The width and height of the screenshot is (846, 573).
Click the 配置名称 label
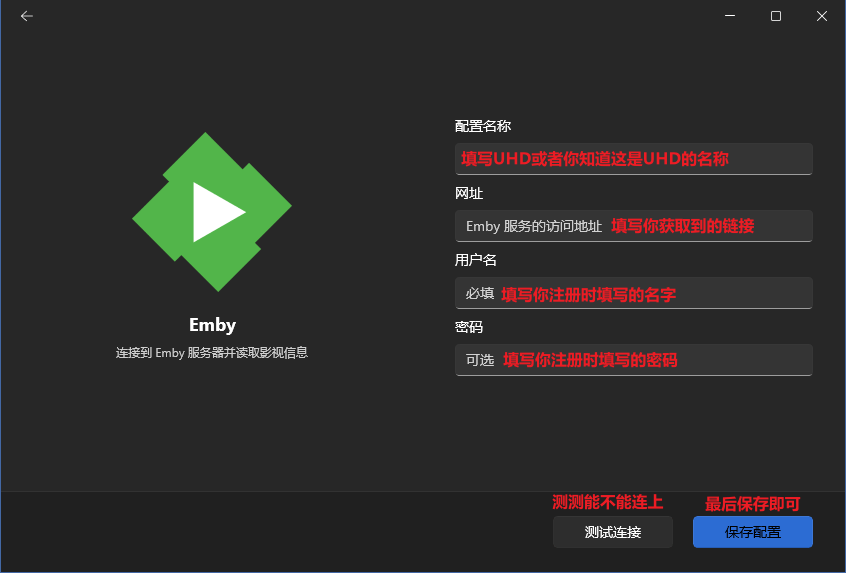(483, 126)
